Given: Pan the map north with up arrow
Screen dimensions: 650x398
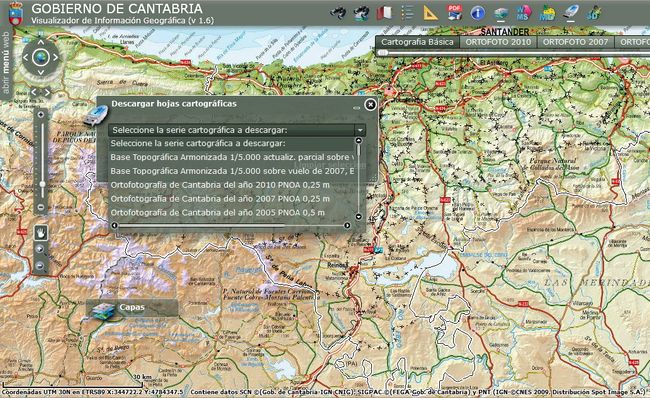Looking at the screenshot, I should tap(41, 42).
